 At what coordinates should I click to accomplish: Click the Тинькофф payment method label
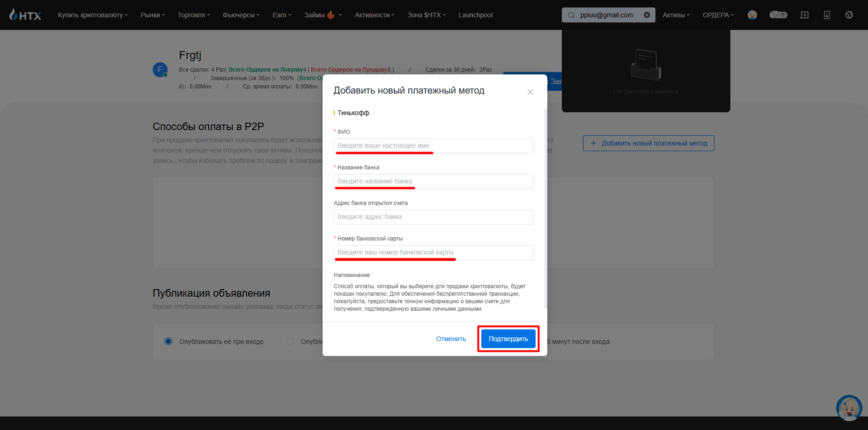[x=353, y=113]
